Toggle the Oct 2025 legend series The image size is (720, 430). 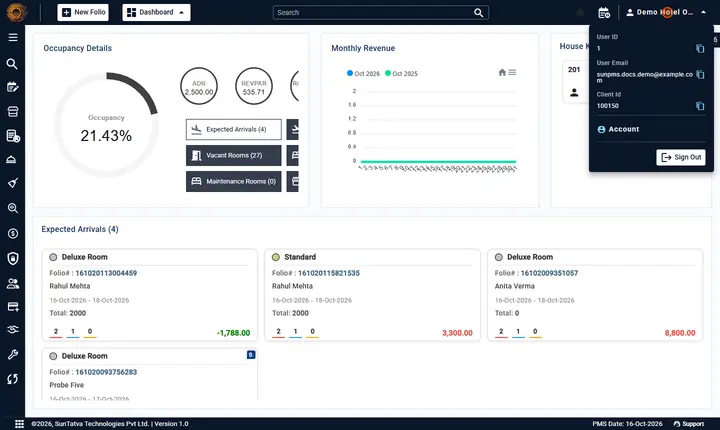401,74
